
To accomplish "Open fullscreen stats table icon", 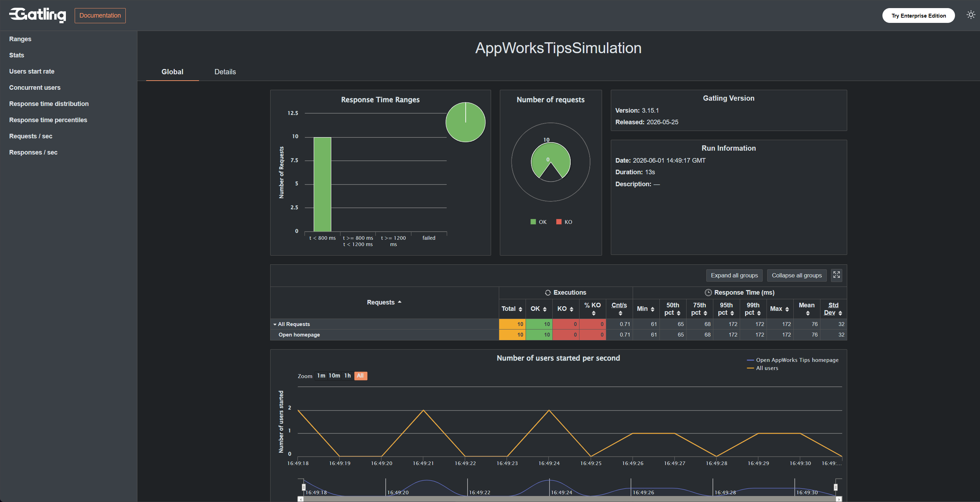I will (x=836, y=275).
